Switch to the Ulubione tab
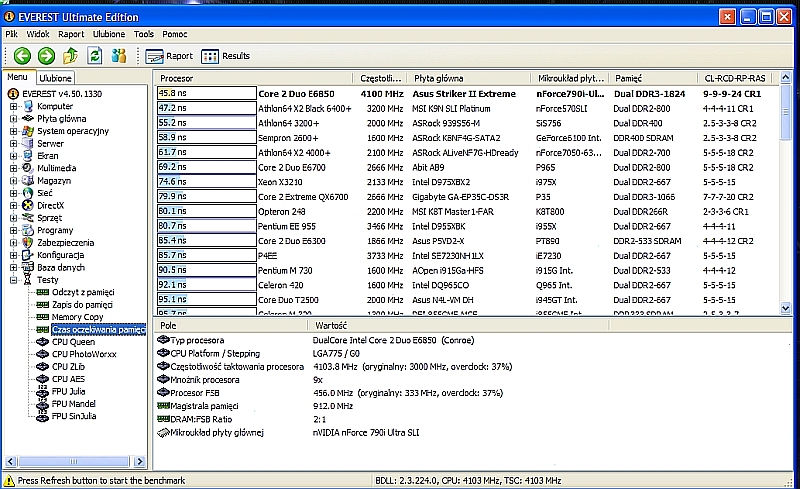Screen dimensions: 800x489 point(56,77)
